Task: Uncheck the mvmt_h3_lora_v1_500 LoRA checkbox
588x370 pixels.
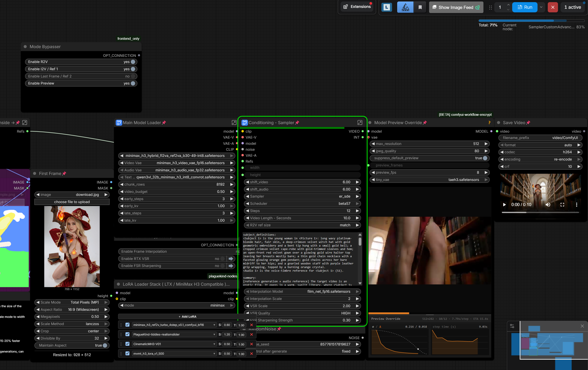Action: tap(128, 353)
